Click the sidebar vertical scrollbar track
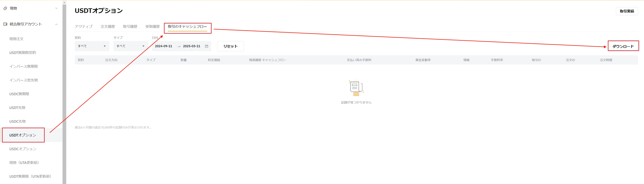Image resolution: width=644 pixels, height=184 pixels. [64, 94]
